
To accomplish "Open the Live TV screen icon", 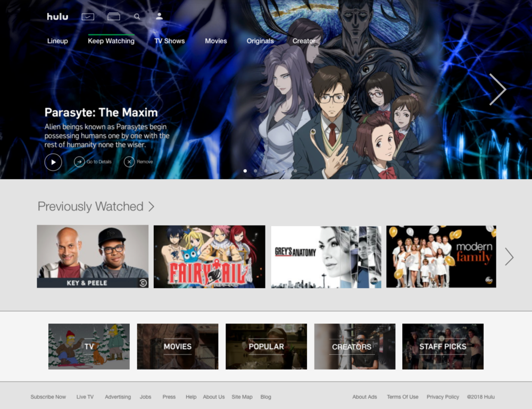I will point(88,16).
